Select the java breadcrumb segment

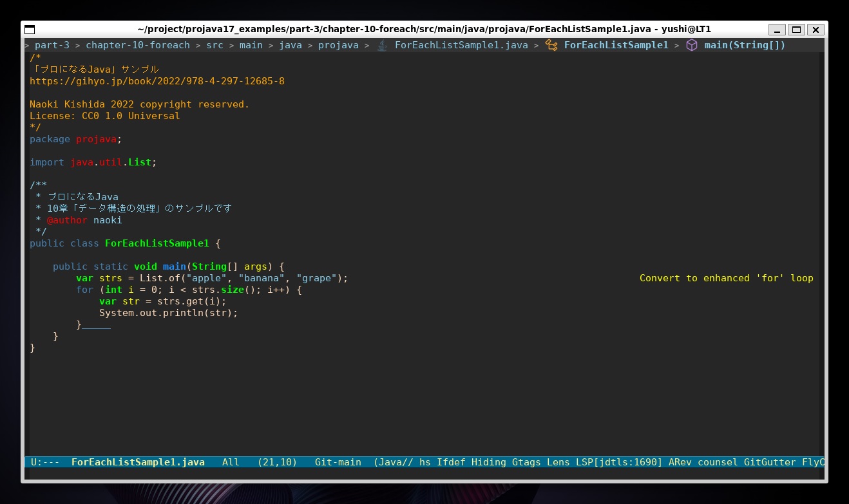291,45
